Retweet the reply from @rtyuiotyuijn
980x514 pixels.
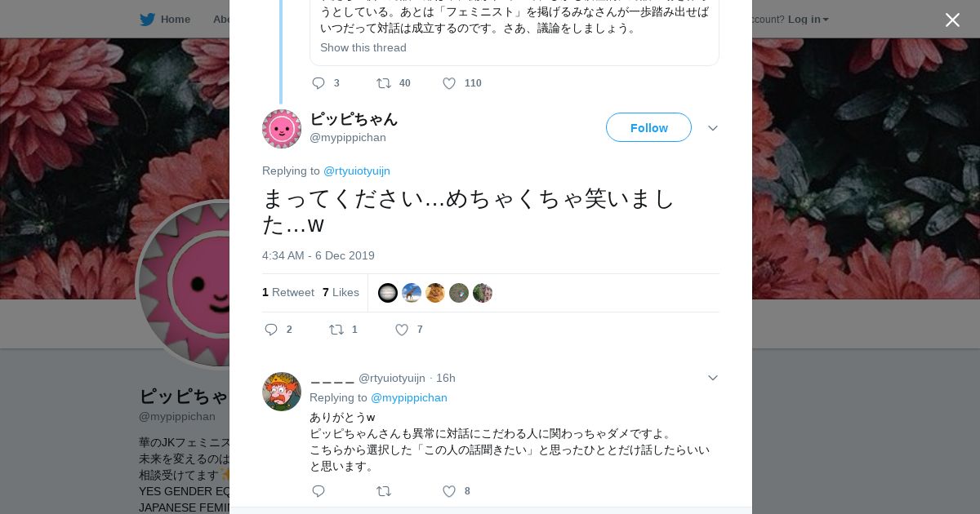(384, 491)
